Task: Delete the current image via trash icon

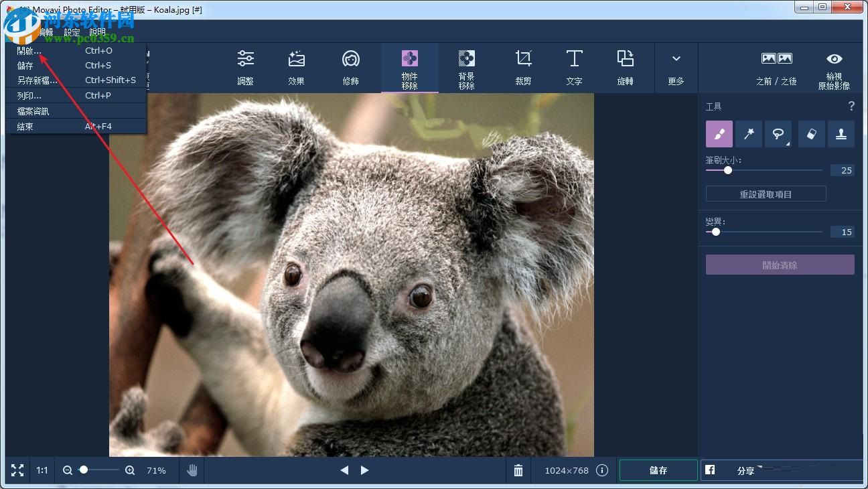Action: [x=518, y=470]
